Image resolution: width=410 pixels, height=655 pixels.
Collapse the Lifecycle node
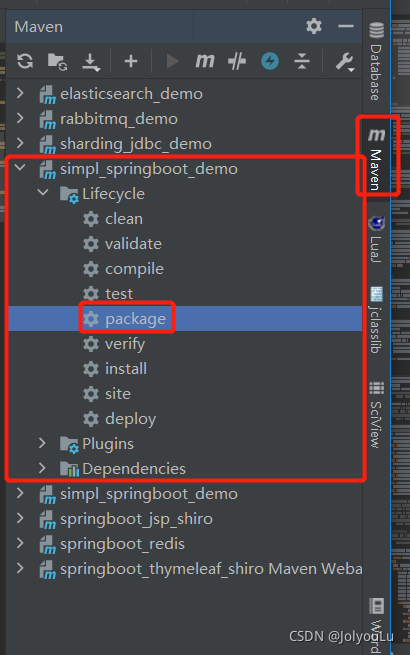[43, 193]
